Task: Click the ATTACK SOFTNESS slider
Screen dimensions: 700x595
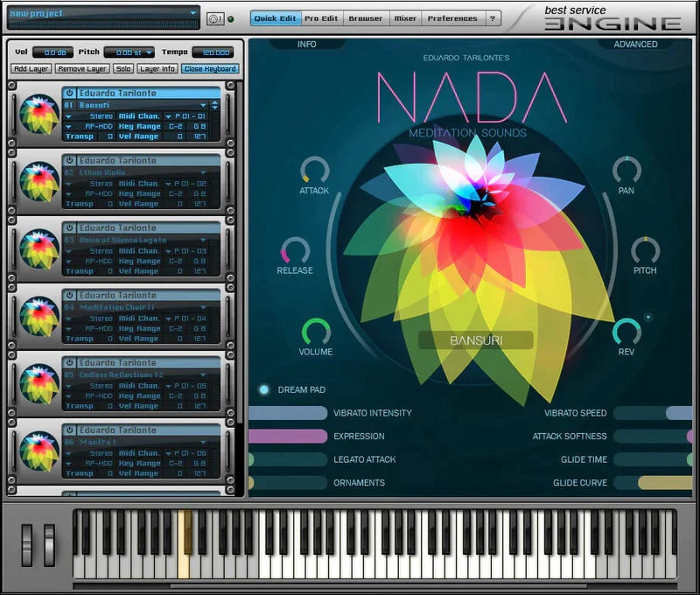Action: coord(653,436)
